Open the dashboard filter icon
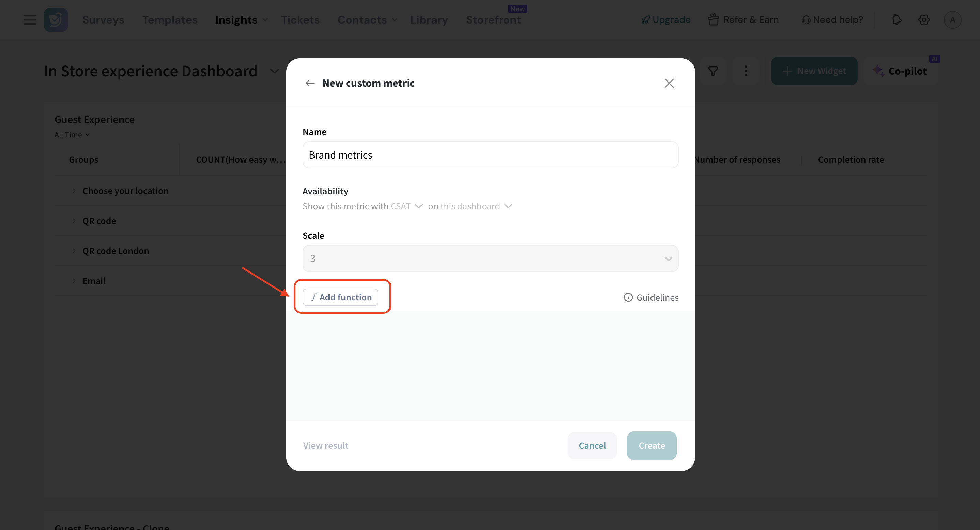 click(x=713, y=71)
